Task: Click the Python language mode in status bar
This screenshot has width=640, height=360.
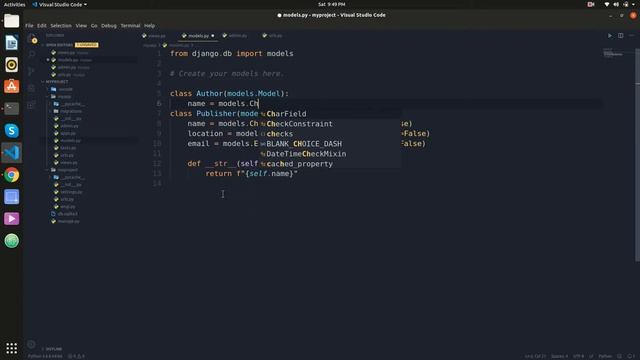Action: 605,356
